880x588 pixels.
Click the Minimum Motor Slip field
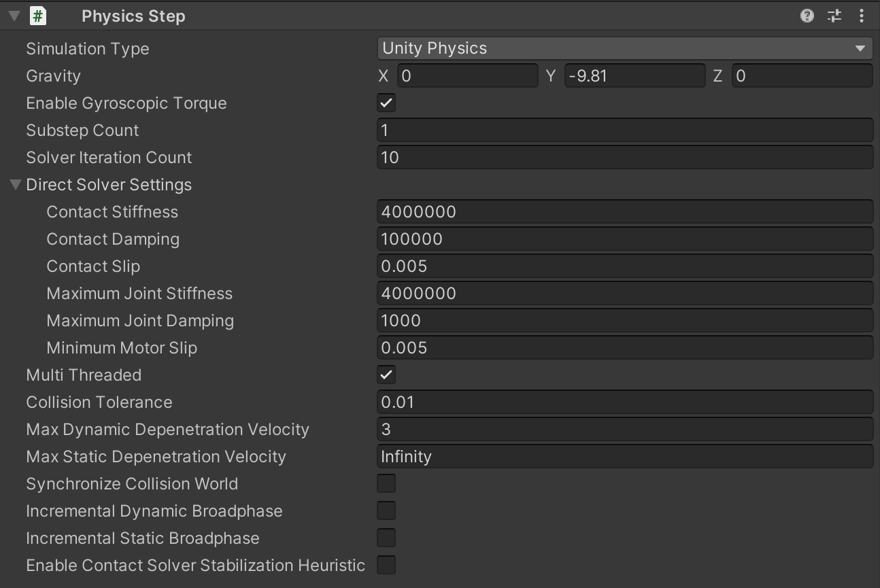click(625, 347)
